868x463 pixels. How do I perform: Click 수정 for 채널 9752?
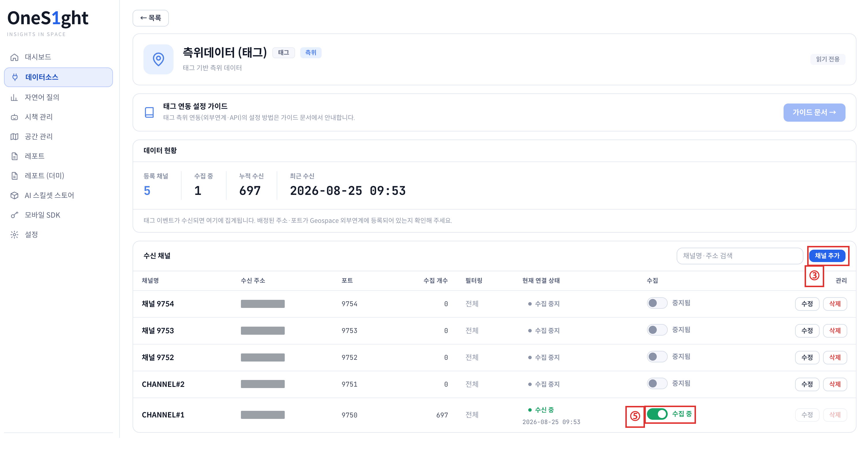807,357
